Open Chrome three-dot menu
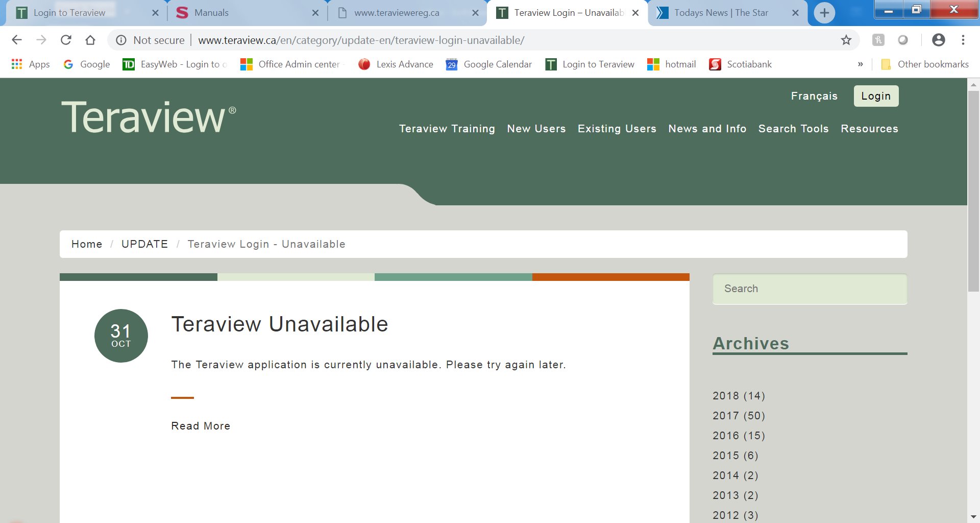Screen dimensions: 980x523 (963, 40)
